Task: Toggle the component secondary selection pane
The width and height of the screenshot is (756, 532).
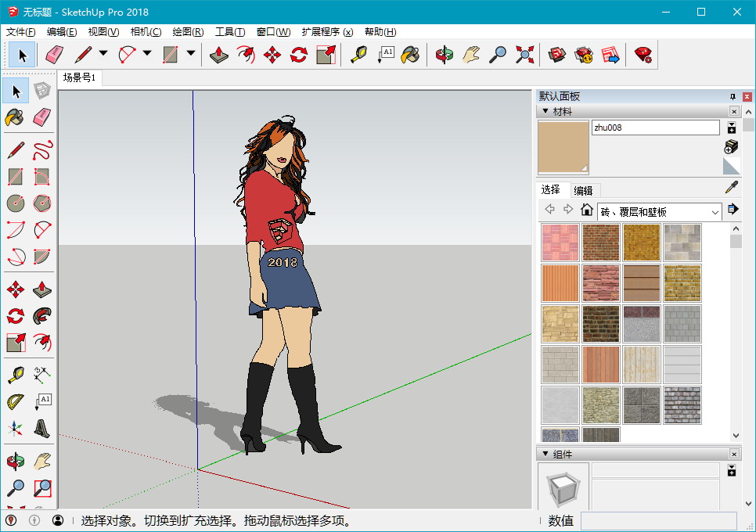Action: pos(732,470)
